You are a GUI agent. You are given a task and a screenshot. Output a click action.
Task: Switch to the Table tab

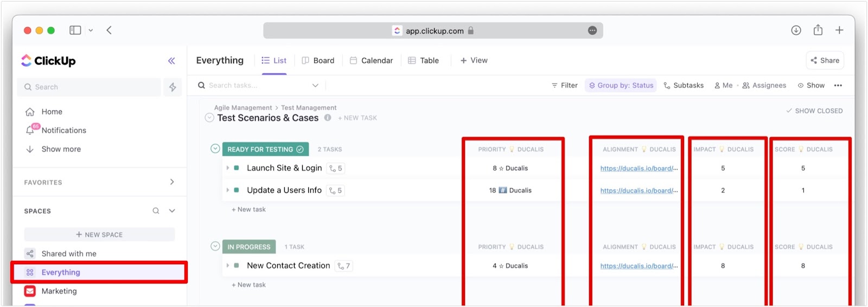pos(423,61)
